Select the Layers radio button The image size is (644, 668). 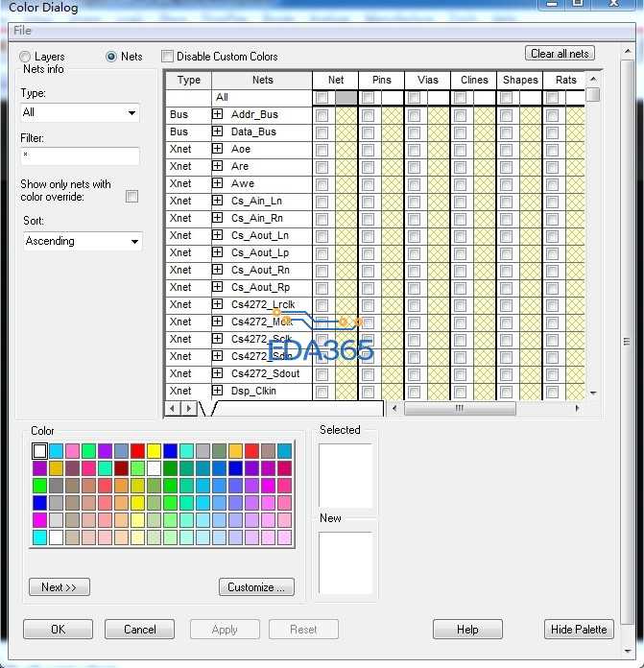pyautogui.click(x=26, y=57)
